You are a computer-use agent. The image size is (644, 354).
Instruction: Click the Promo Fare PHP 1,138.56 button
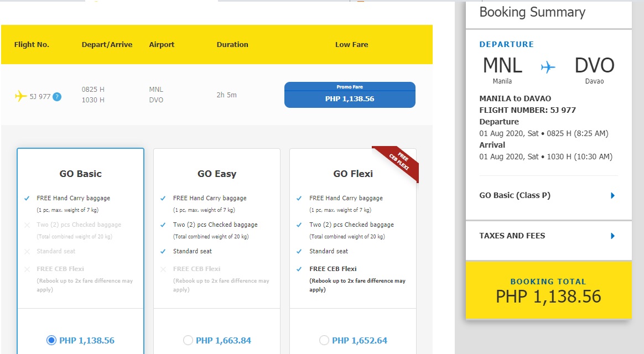click(x=350, y=95)
